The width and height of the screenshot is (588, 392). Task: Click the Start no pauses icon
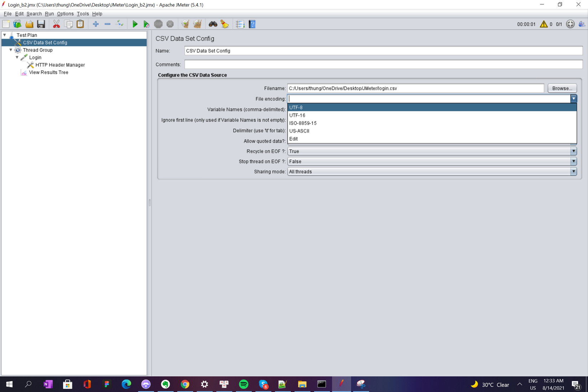(146, 24)
